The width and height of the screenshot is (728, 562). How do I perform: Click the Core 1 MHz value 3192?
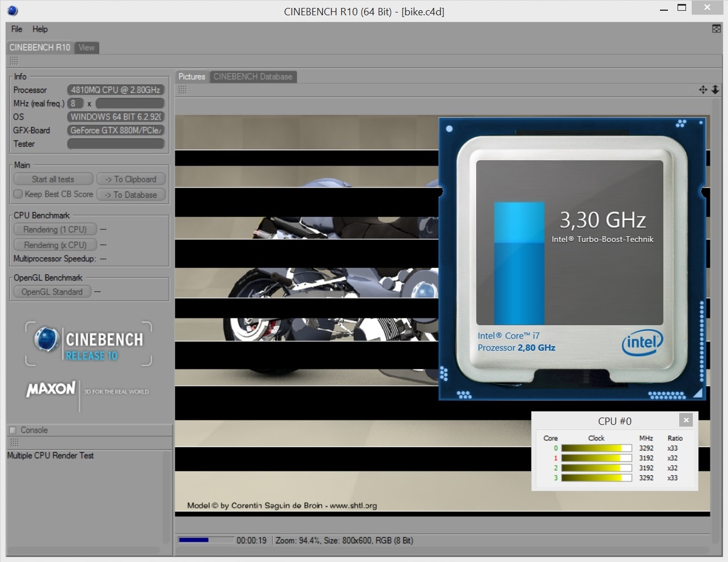point(646,458)
